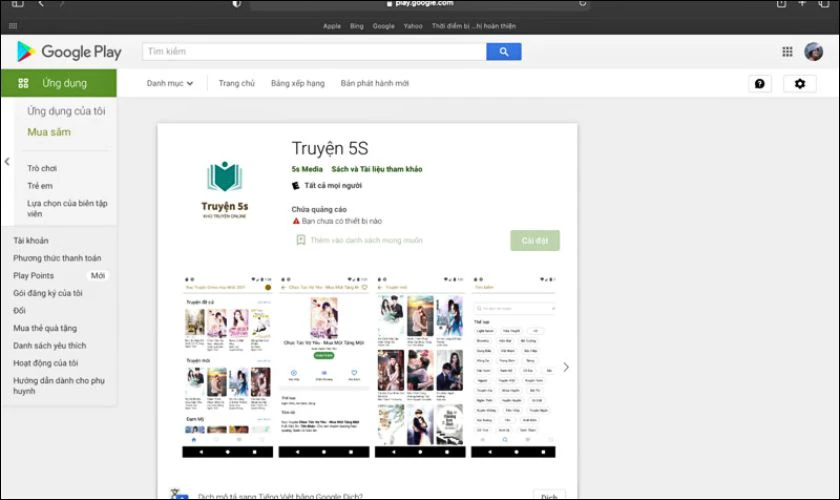Click the Cài đặt install button
This screenshot has height=500, width=840.
pyautogui.click(x=535, y=241)
